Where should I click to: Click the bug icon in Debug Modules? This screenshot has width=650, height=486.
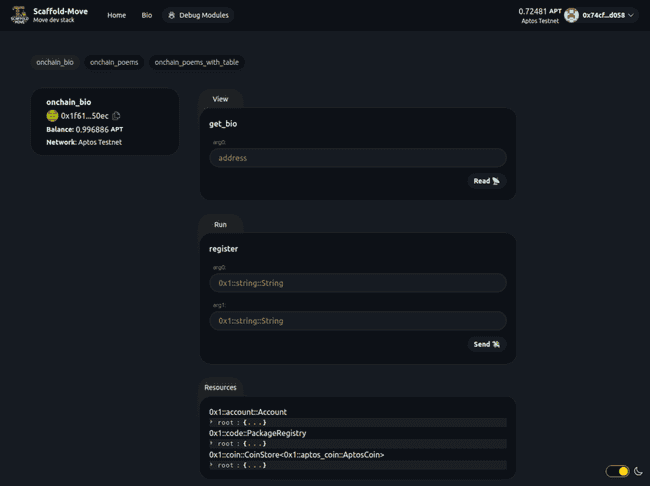pyautogui.click(x=172, y=16)
